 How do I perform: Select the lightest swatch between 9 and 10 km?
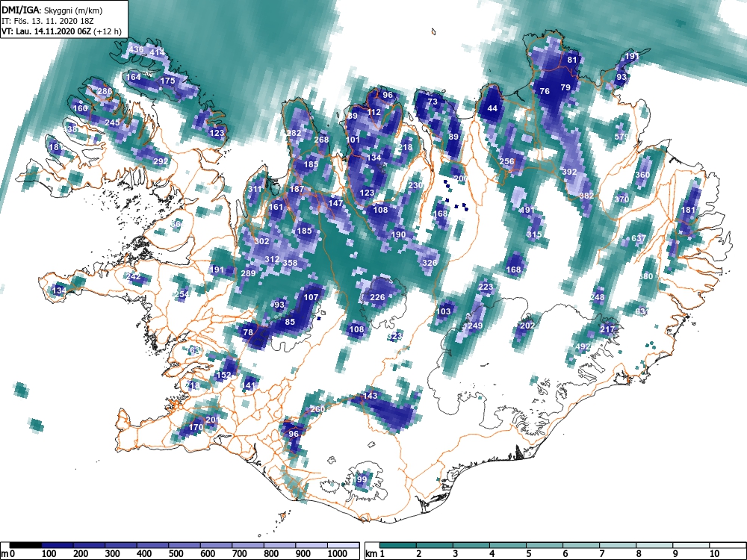click(x=691, y=545)
